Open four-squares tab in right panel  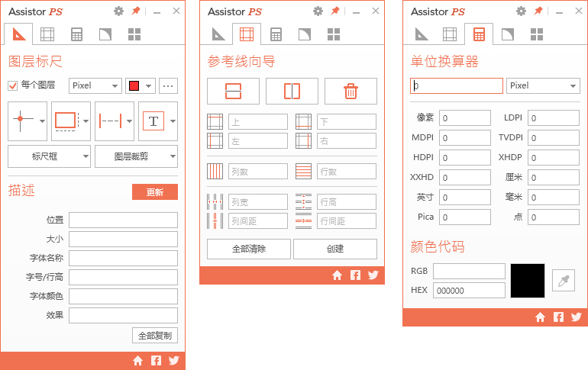click(x=537, y=34)
